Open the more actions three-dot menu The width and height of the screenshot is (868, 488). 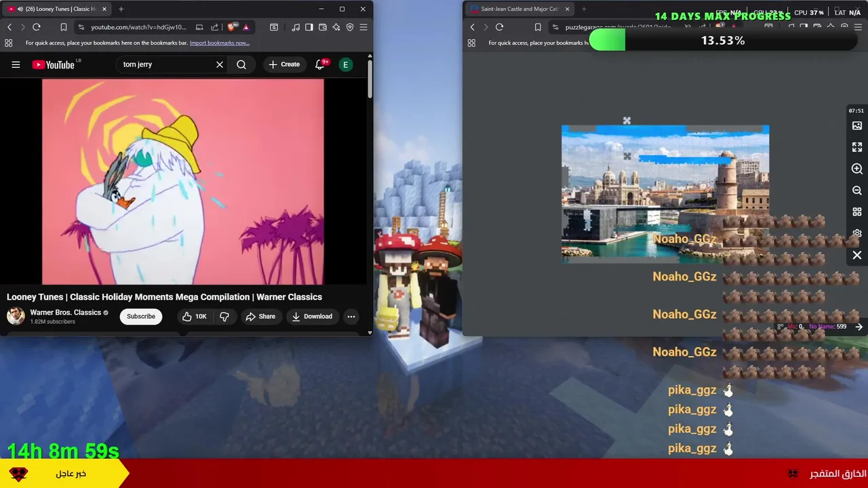351,317
